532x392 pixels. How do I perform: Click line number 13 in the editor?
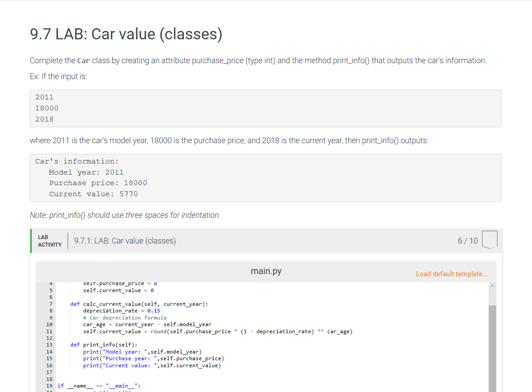[49, 345]
